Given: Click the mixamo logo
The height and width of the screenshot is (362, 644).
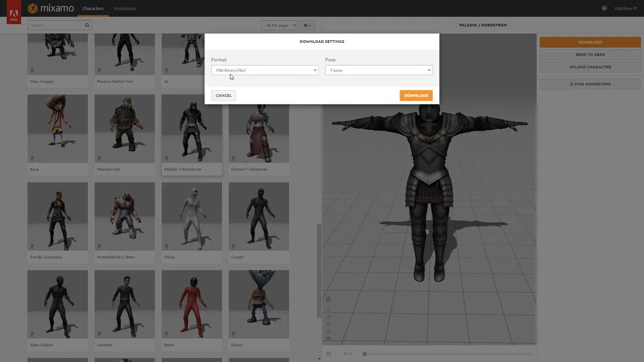Looking at the screenshot, I should (x=52, y=9).
